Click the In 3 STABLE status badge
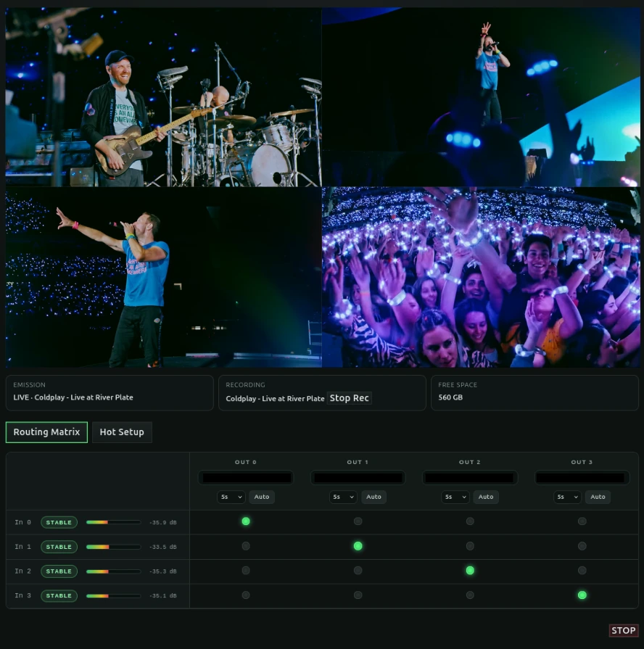This screenshot has height=649, width=644. coord(59,596)
